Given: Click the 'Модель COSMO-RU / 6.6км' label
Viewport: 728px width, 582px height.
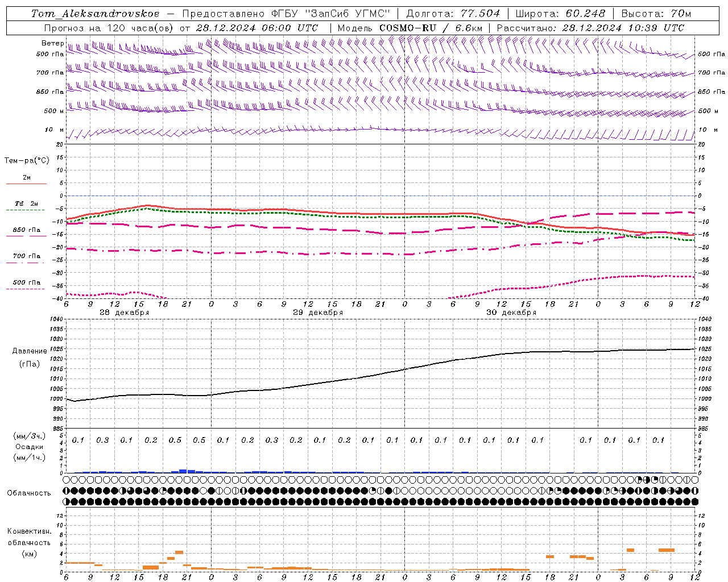Looking at the screenshot, I should (x=409, y=28).
